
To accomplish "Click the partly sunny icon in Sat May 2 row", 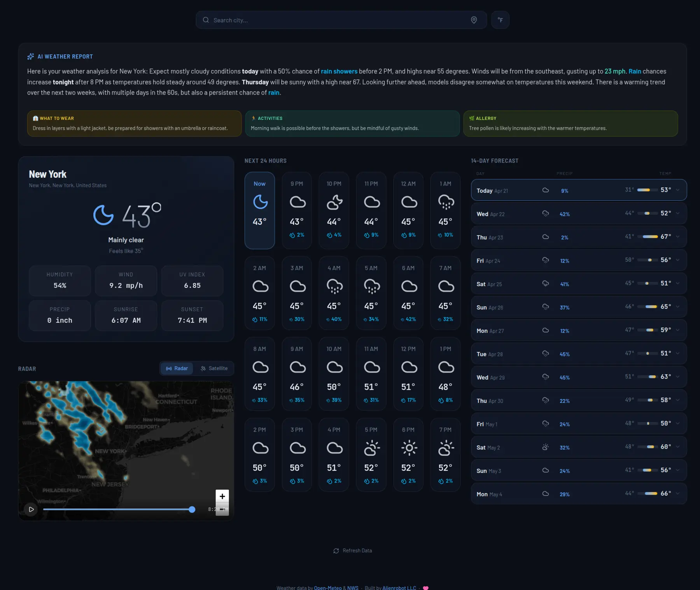I will coord(546,447).
